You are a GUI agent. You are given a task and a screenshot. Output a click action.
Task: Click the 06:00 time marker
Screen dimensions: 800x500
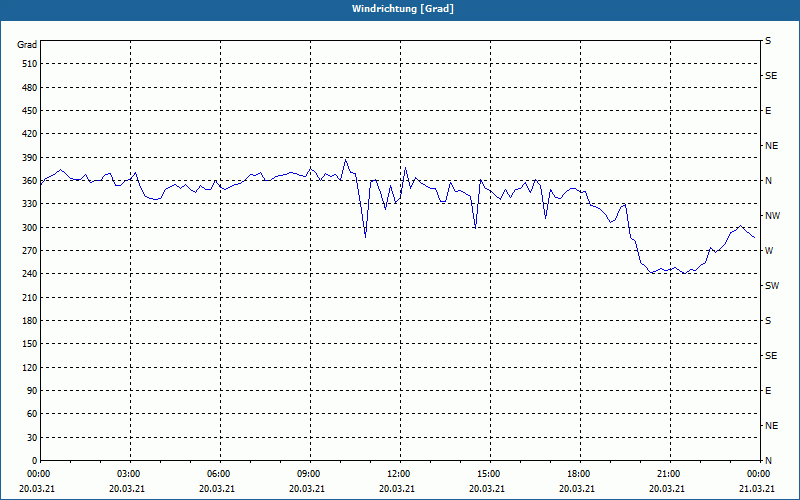click(x=219, y=474)
